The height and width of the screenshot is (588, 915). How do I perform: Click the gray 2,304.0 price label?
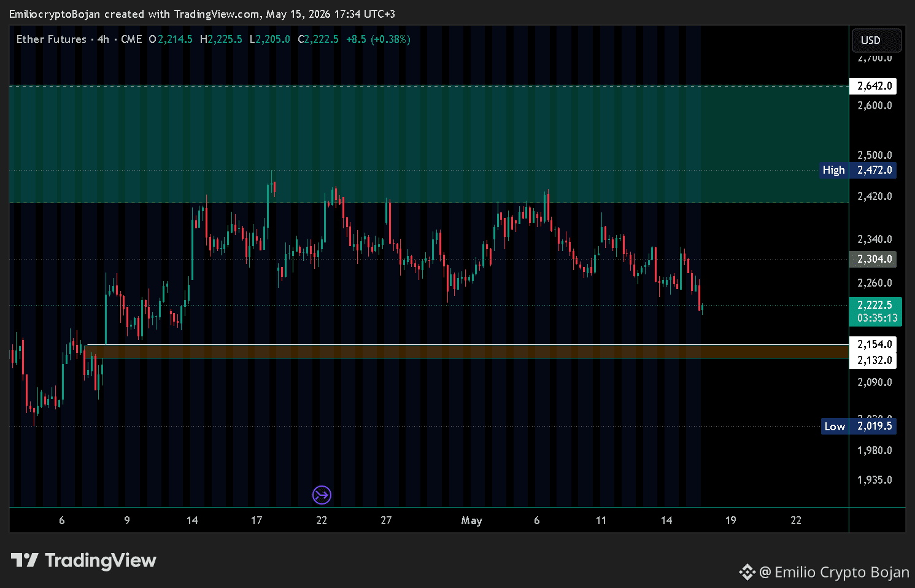873,259
